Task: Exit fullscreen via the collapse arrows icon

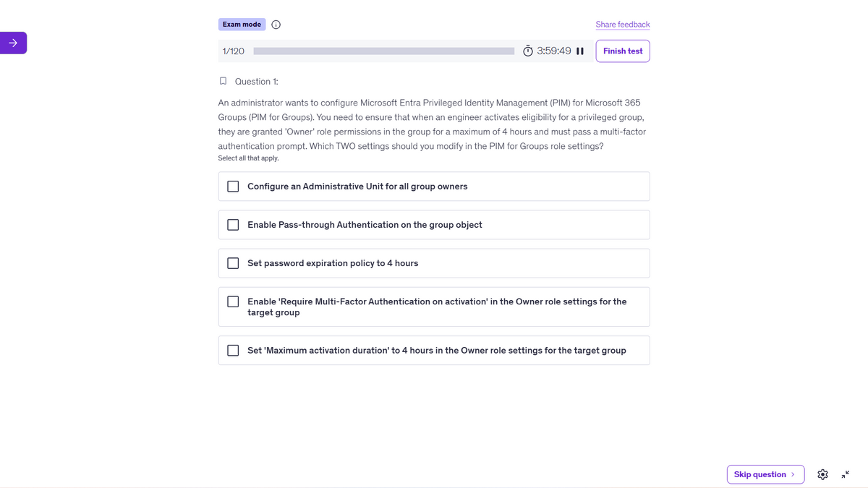Action: (x=846, y=474)
